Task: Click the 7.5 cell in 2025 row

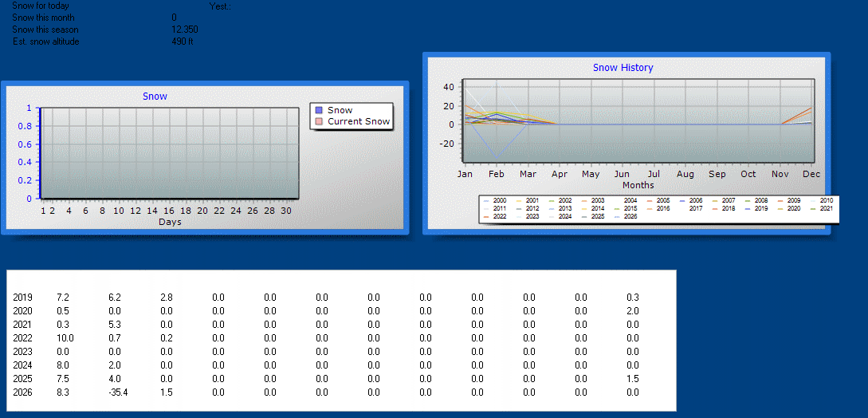Action: pos(62,379)
